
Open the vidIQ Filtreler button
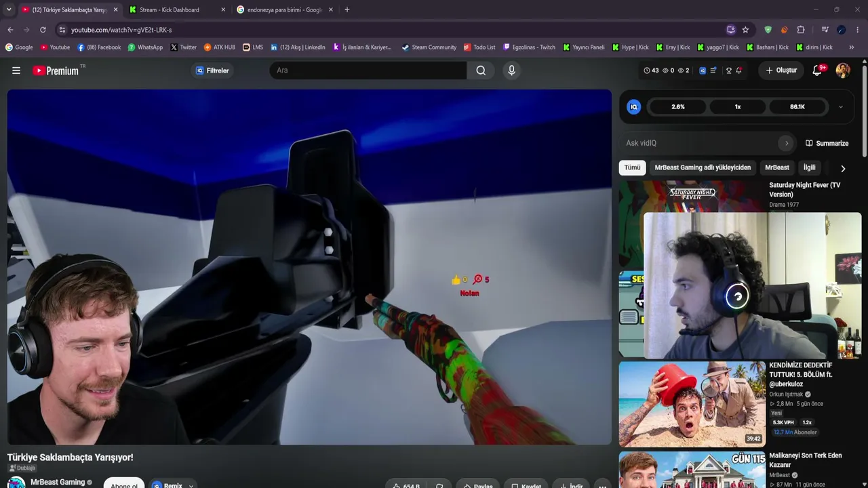click(213, 70)
